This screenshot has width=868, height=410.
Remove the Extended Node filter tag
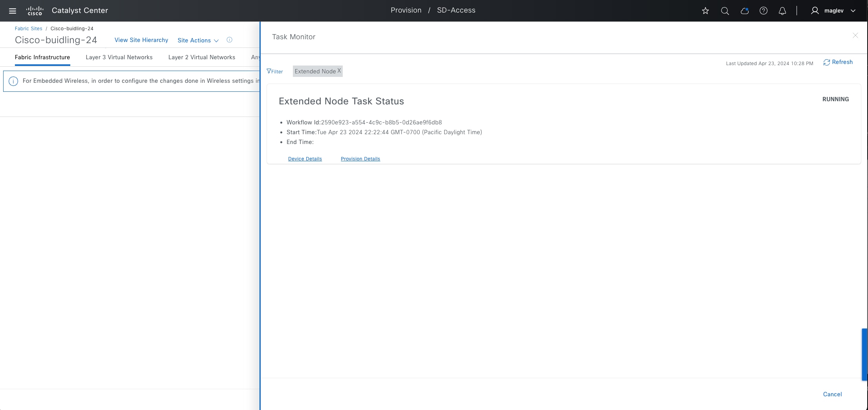pos(339,71)
